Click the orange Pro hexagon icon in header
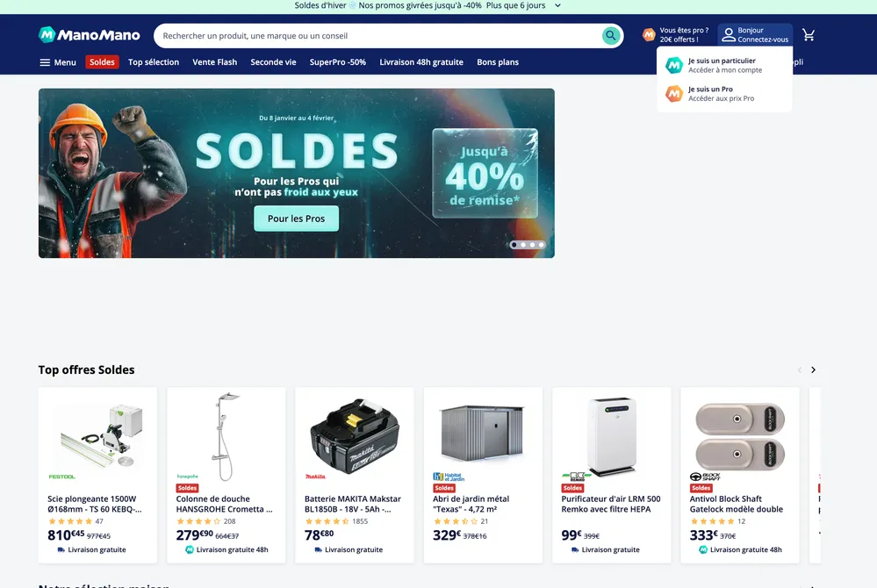 (x=649, y=34)
